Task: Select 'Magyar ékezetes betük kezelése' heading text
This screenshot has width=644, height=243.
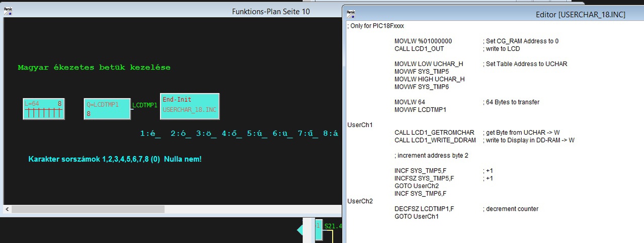Action: pyautogui.click(x=94, y=67)
